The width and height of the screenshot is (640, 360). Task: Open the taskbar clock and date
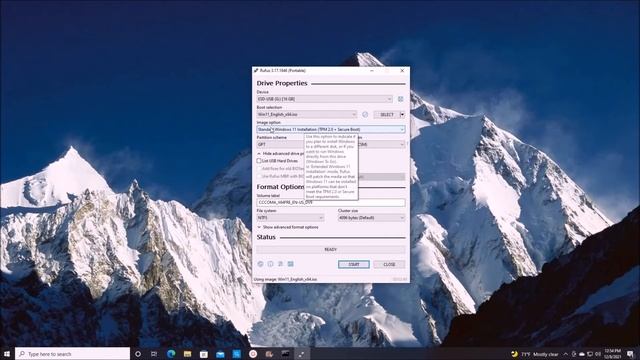point(612,354)
